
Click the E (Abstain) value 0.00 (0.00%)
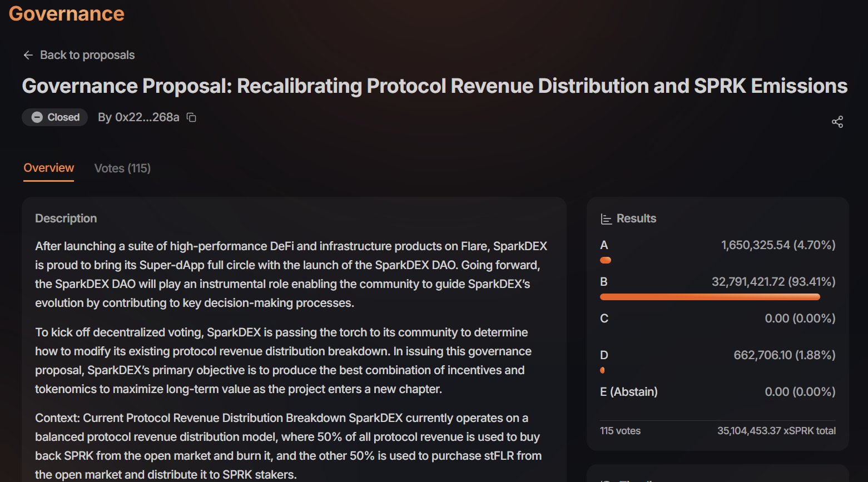[800, 392]
